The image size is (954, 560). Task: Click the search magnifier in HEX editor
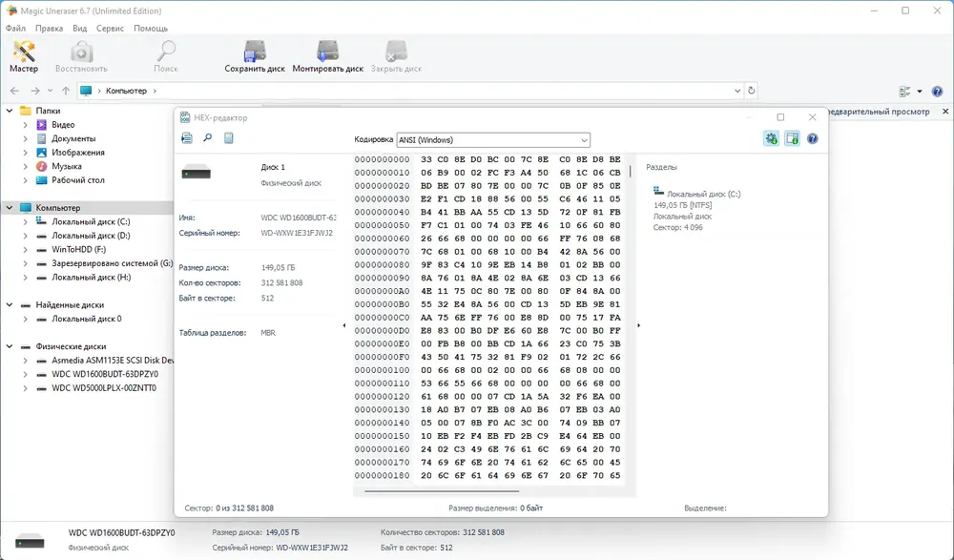[207, 138]
